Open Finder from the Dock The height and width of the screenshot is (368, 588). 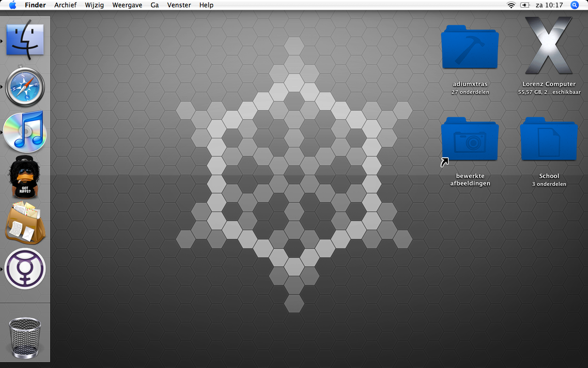tap(25, 40)
